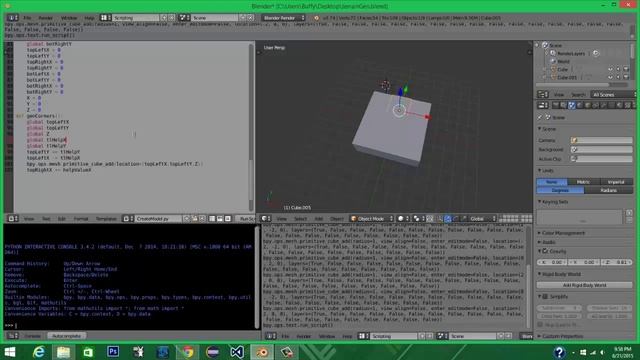Open Visual Studio from the taskbar
This screenshot has height=360, width=640.
pyautogui.click(x=237, y=351)
